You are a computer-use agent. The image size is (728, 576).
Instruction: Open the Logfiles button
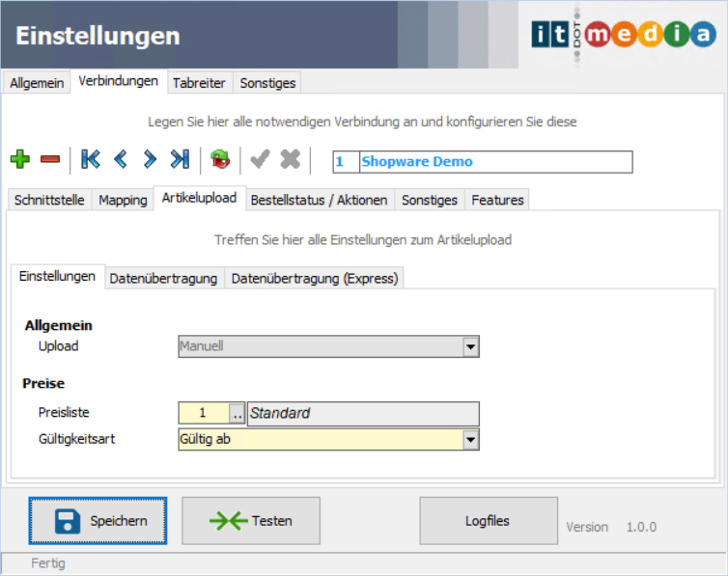point(488,521)
